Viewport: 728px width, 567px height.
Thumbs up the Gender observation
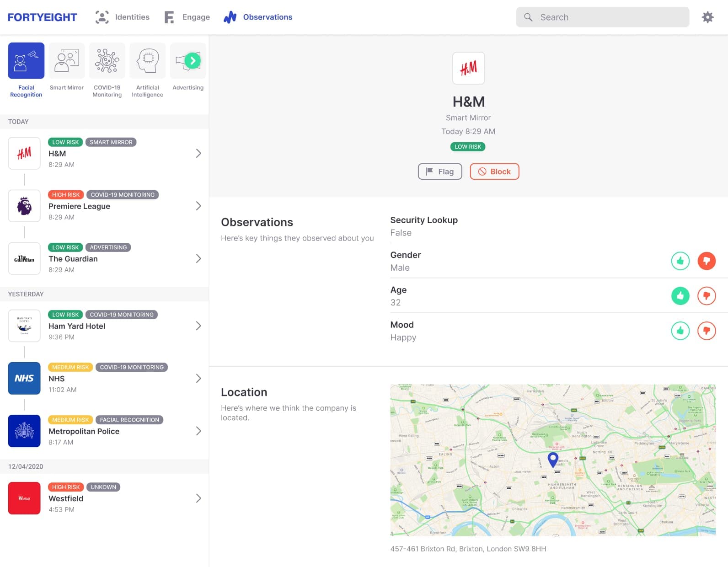coord(680,261)
